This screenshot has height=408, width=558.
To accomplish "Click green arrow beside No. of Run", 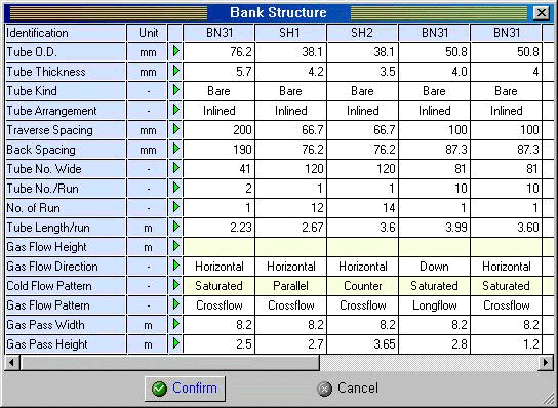I will click(x=176, y=207).
